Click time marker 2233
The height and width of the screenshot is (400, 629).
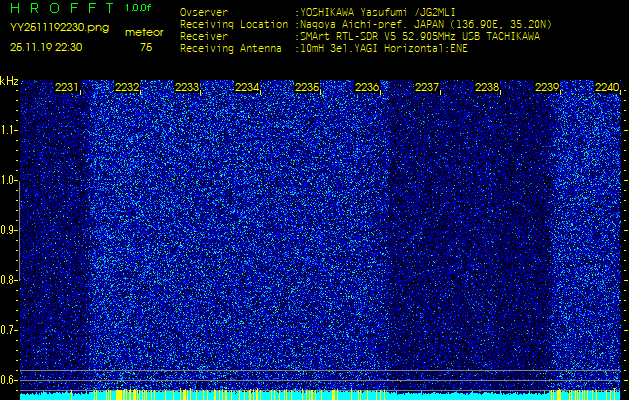point(187,87)
